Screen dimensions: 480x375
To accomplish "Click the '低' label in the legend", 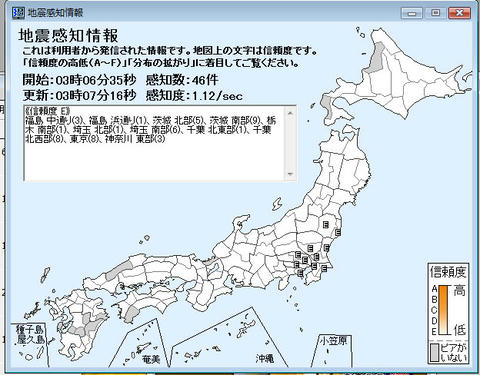I will [x=459, y=330].
